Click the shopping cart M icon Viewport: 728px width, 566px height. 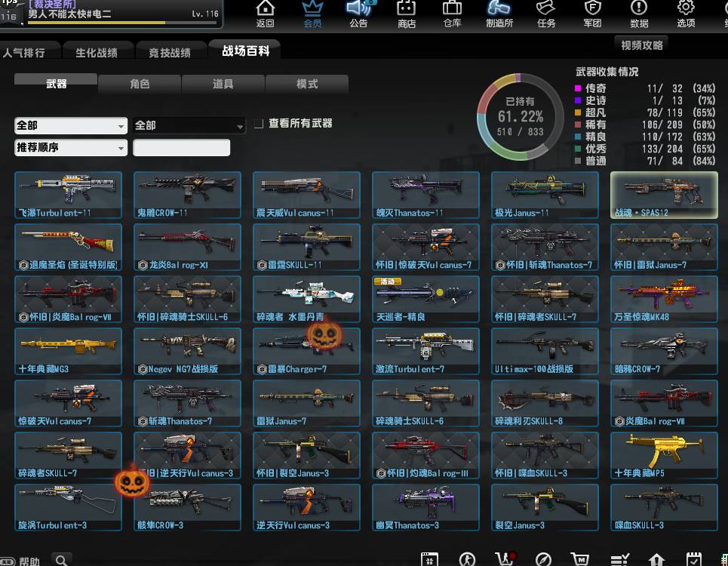[580, 559]
